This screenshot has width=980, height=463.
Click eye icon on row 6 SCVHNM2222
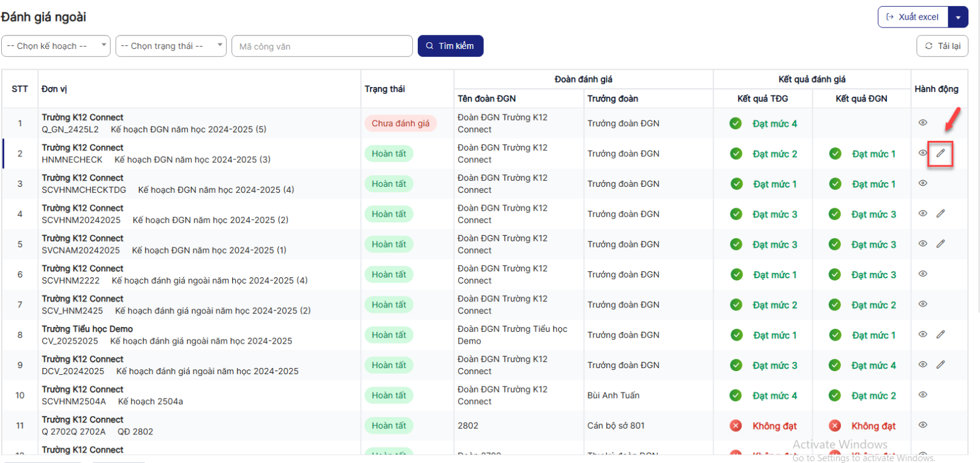(922, 274)
